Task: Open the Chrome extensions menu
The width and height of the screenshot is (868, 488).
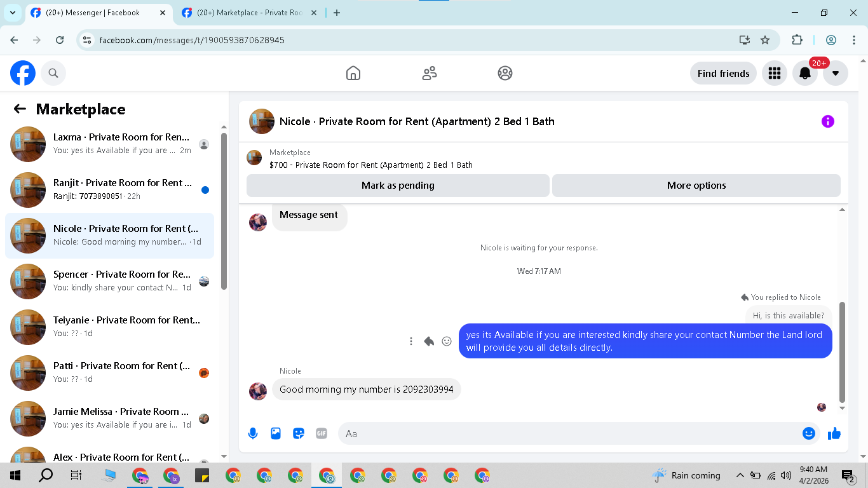Action: [797, 40]
